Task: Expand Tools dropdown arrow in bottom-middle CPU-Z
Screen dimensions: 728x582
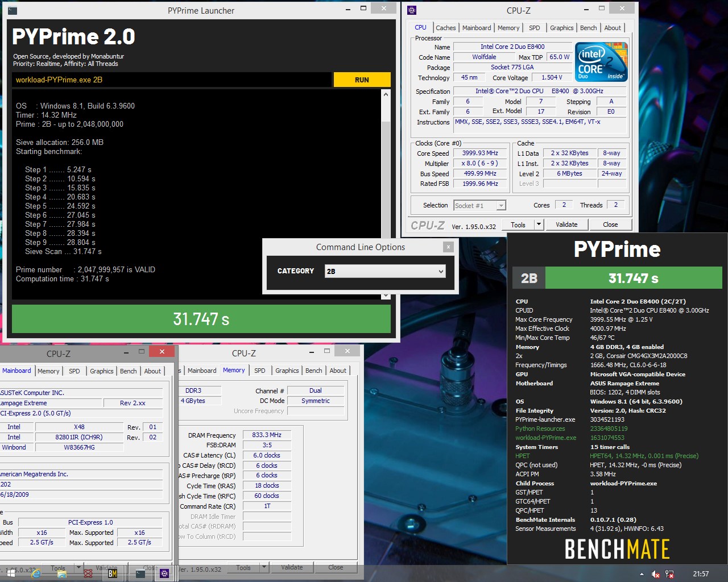Action: point(264,567)
